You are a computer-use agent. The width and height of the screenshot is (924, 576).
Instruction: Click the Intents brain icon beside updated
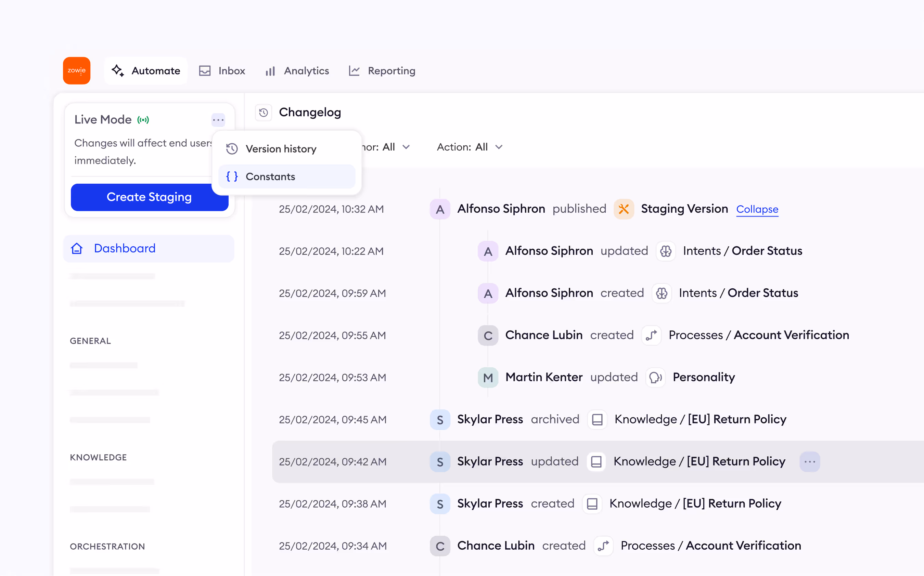pos(665,251)
